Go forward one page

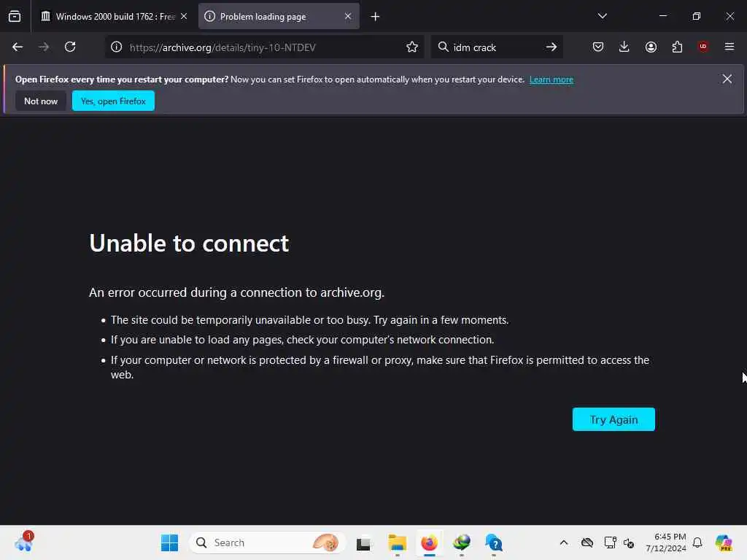[44, 47]
